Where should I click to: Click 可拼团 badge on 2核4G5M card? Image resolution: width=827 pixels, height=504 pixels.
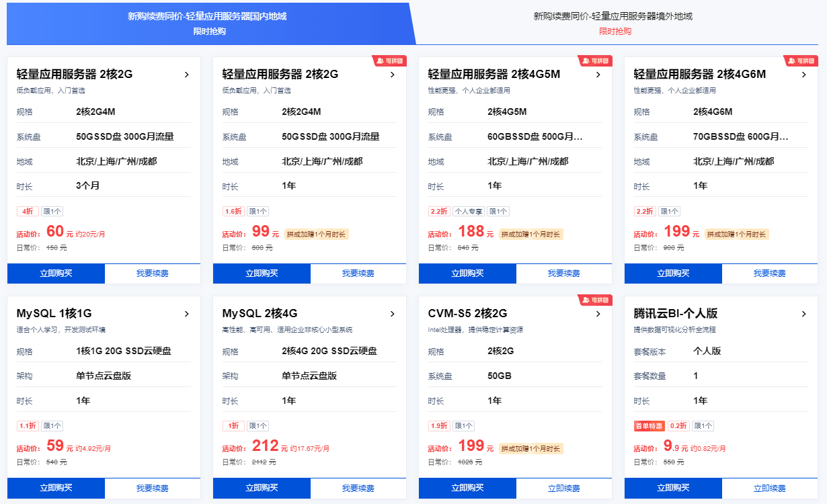pos(596,61)
